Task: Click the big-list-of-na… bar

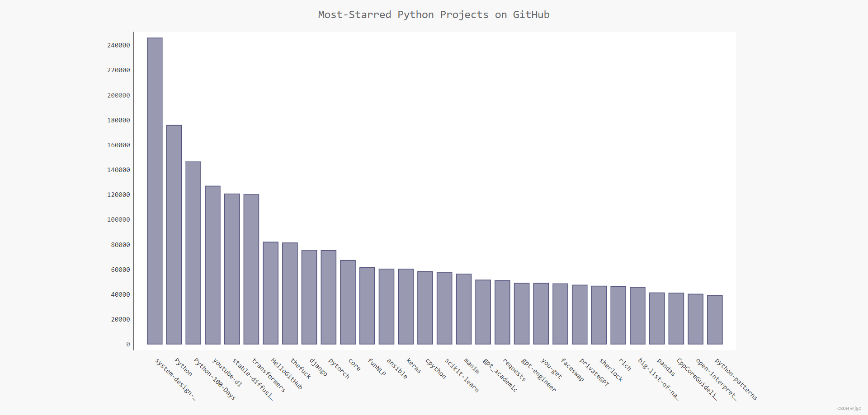Action: pyautogui.click(x=637, y=316)
